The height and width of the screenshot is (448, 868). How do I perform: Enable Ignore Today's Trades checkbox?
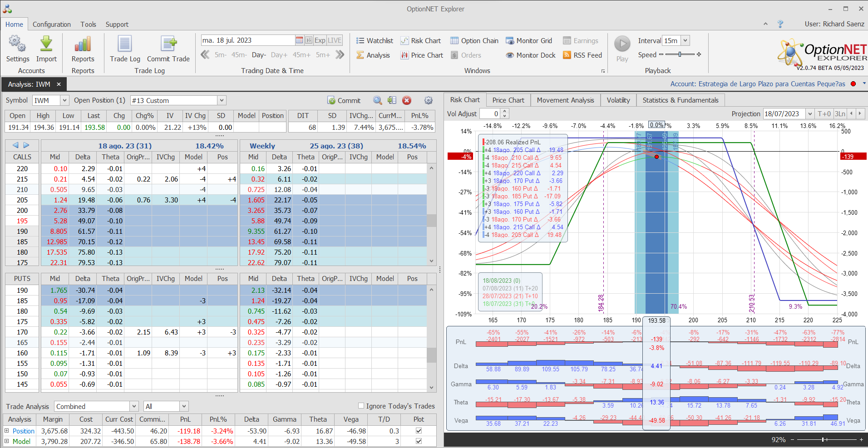(361, 406)
